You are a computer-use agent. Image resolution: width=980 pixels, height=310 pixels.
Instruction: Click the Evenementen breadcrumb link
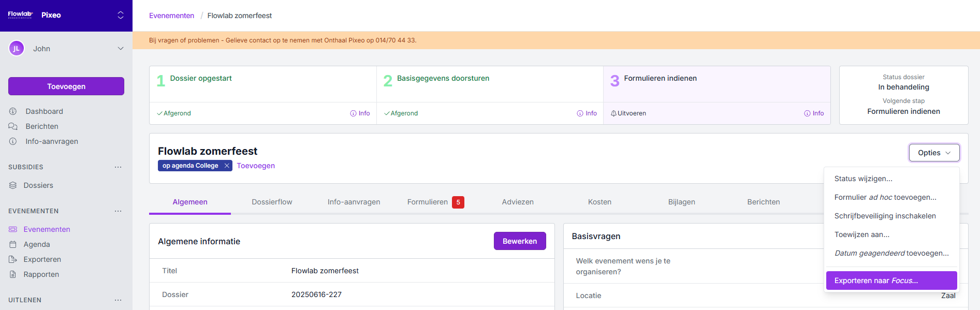(171, 16)
